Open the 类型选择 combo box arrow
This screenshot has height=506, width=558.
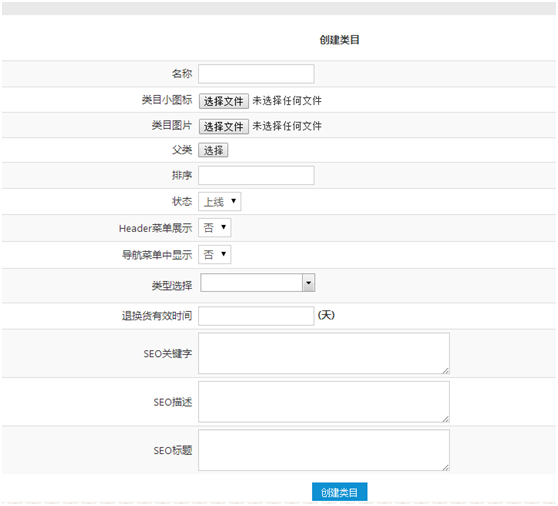[309, 283]
